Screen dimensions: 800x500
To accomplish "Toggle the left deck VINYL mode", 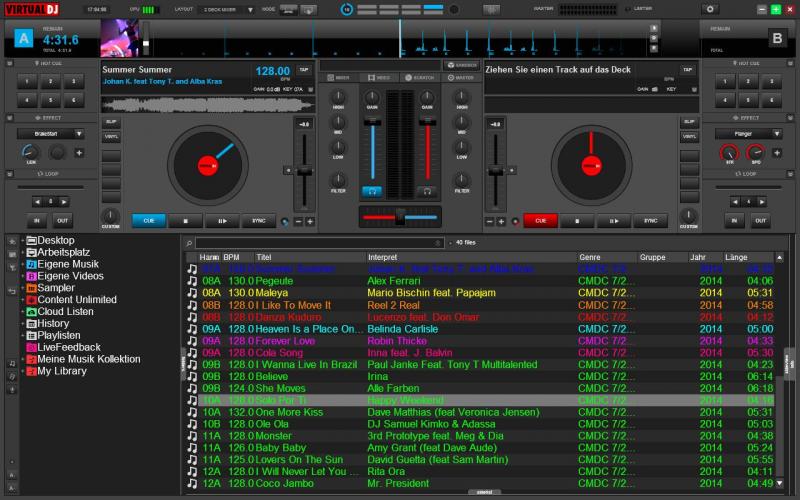I will tap(111, 135).
